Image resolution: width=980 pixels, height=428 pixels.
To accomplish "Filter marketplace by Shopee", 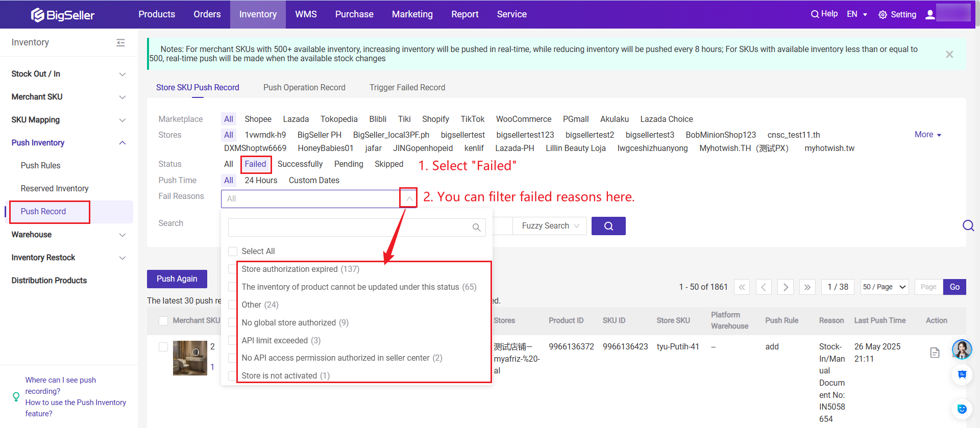I will 258,119.
